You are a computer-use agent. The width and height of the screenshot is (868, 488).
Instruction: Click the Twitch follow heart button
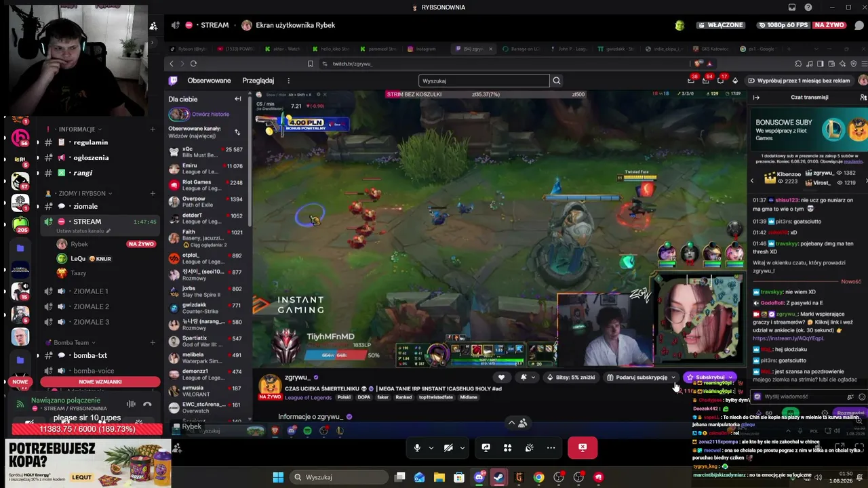pos(501,378)
